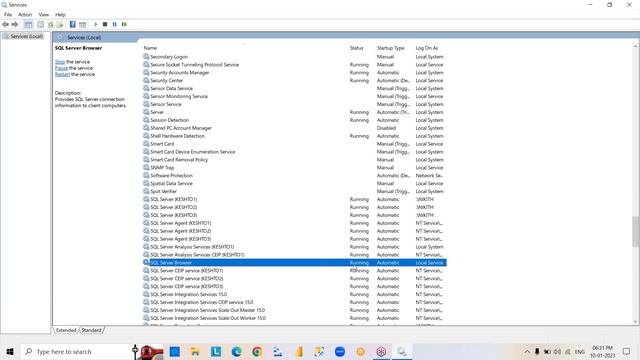The width and height of the screenshot is (640, 360).
Task: Sort by the Startup Type column header
Action: [x=391, y=48]
